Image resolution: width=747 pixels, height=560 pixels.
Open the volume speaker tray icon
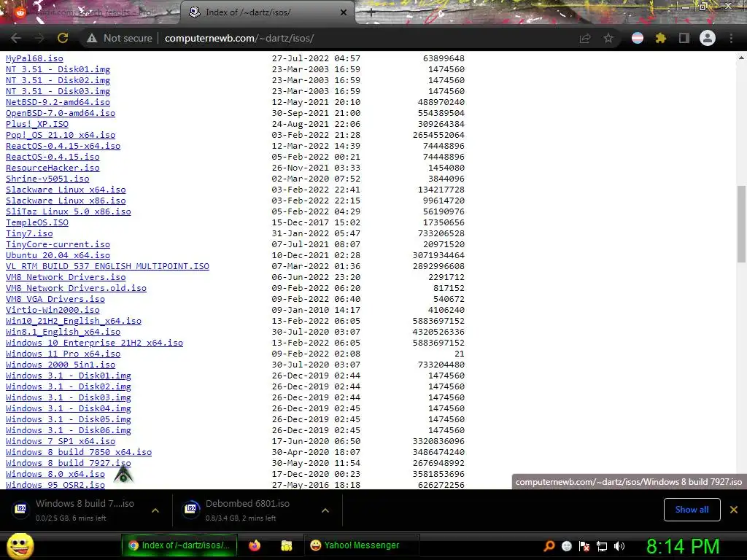619,546
